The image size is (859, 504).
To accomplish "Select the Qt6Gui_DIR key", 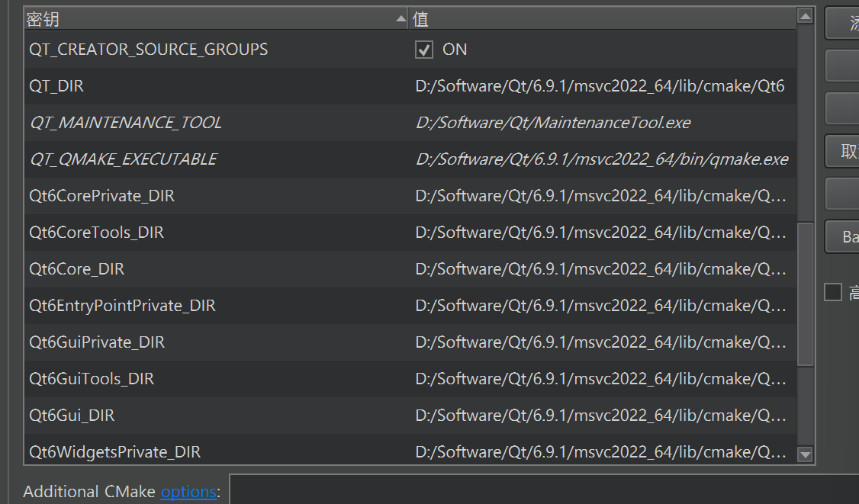I will click(72, 416).
